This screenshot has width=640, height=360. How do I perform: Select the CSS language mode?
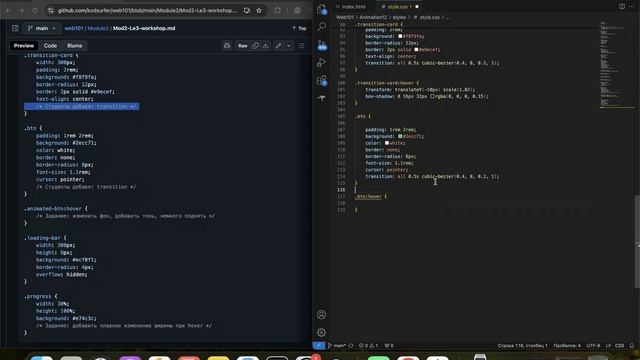pyautogui.click(x=619, y=346)
